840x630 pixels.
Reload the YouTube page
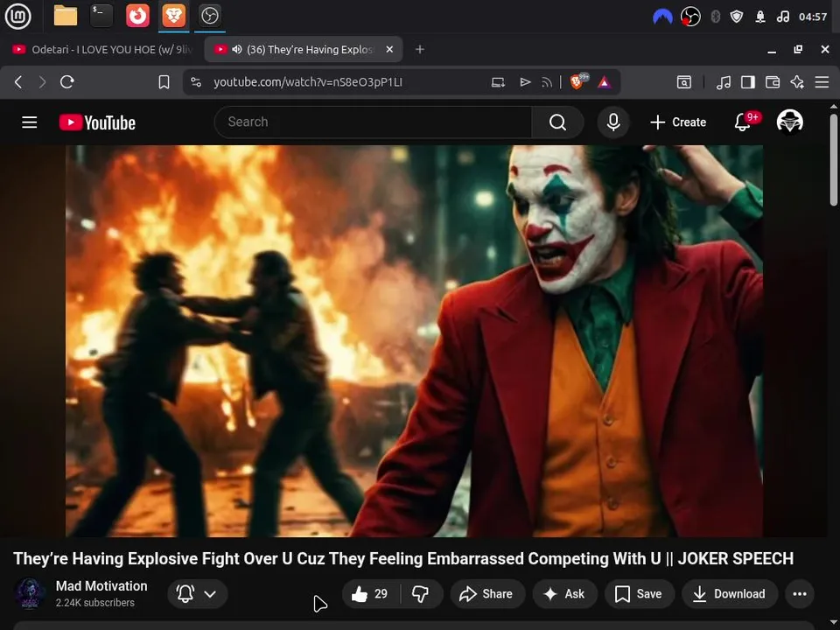click(x=67, y=82)
